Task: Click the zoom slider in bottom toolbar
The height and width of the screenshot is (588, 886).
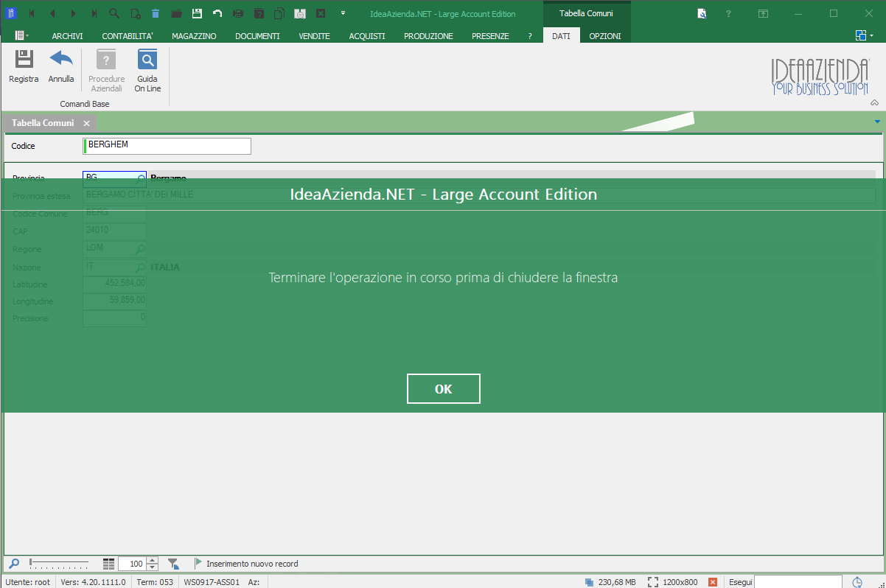Action: [x=59, y=564]
